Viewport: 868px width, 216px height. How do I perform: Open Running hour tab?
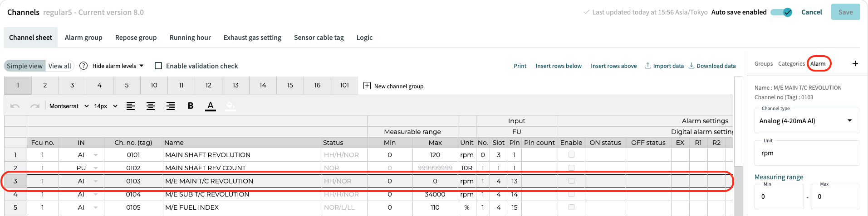(x=190, y=37)
